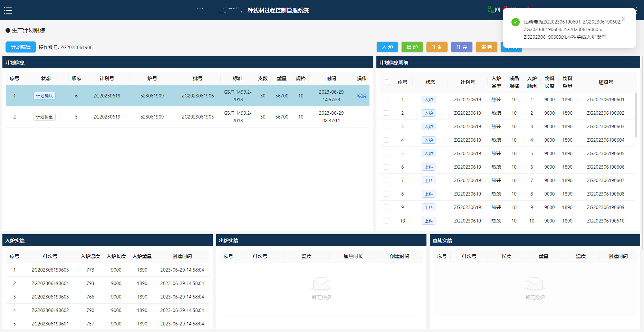Check the row for billet ZG202306190603
Image resolution: width=644 pixels, height=332 pixels.
(386, 126)
